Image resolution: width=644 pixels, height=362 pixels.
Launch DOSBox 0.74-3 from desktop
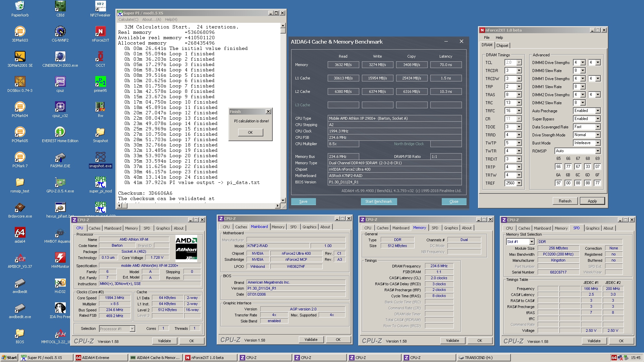20,84
